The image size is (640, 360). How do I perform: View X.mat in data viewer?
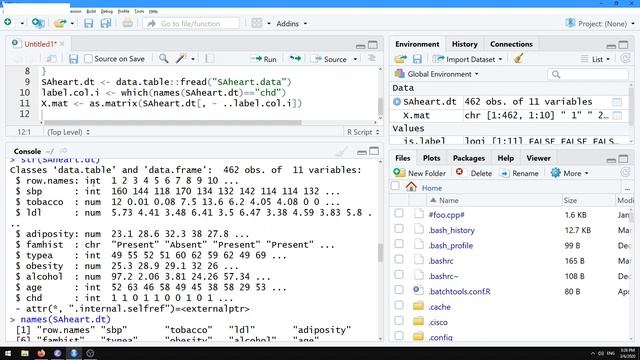coord(617,116)
